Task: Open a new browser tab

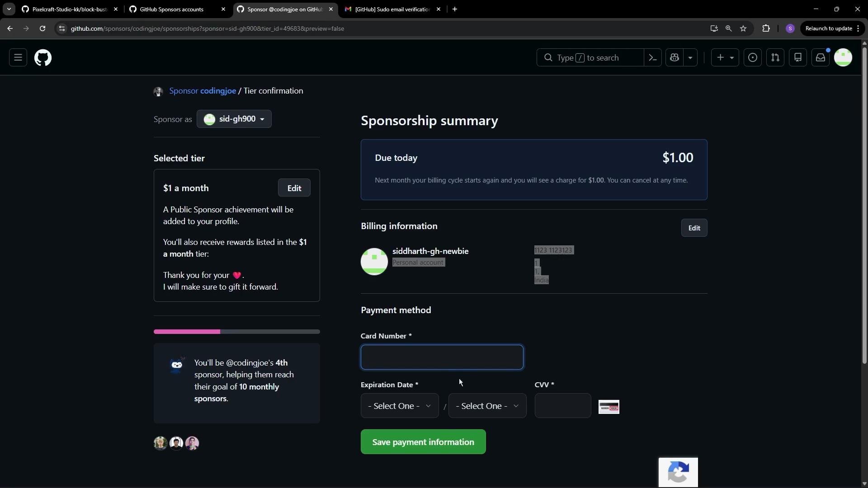Action: coord(455,9)
